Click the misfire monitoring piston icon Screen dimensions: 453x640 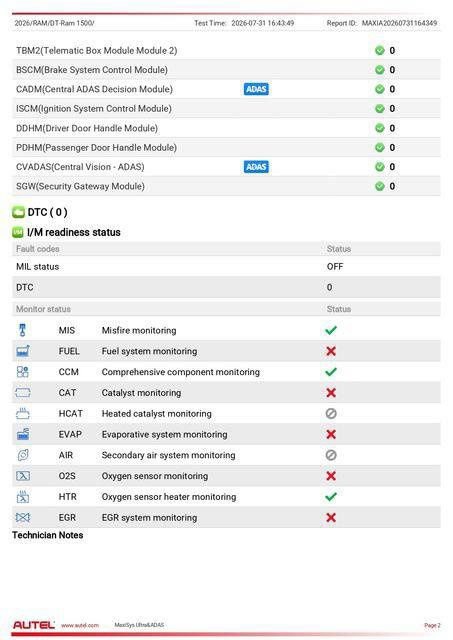(22, 330)
